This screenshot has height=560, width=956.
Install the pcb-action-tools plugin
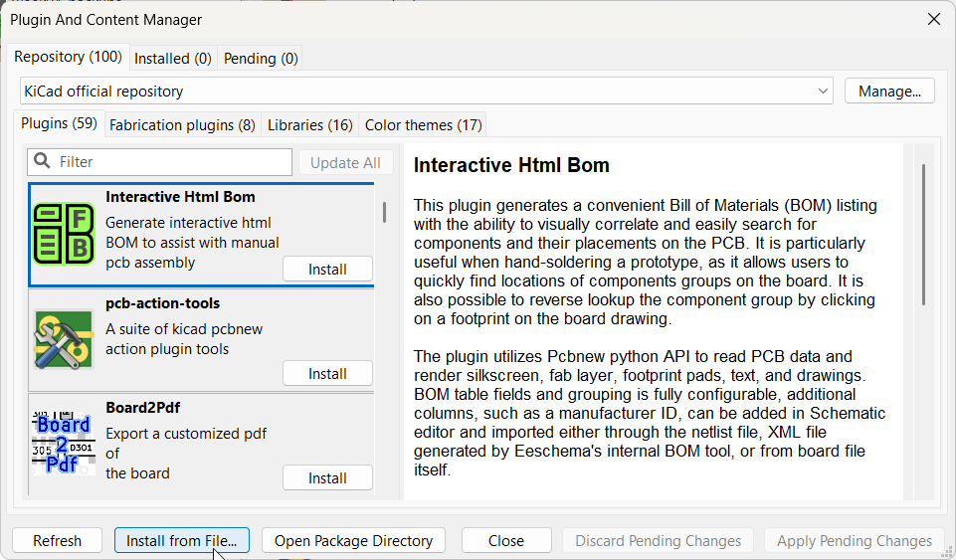click(x=327, y=374)
